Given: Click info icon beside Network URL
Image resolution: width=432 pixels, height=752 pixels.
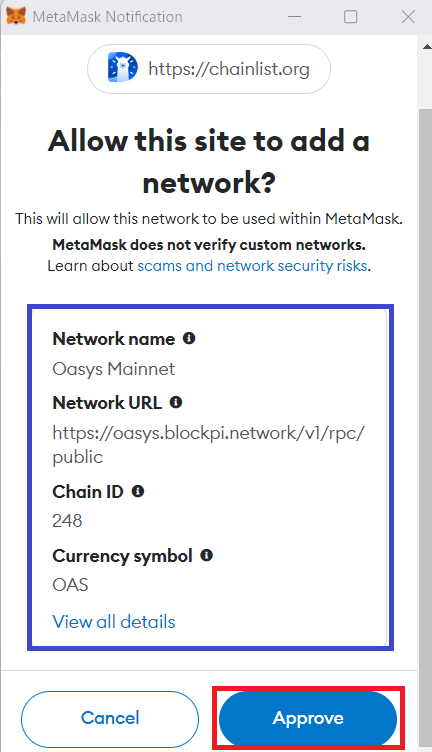Looking at the screenshot, I should (x=176, y=402).
